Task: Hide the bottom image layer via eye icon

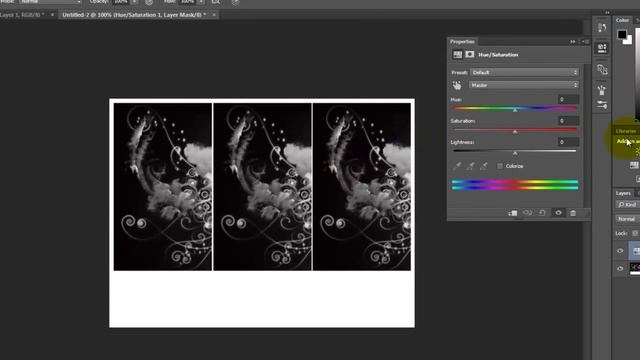Action: [620, 269]
